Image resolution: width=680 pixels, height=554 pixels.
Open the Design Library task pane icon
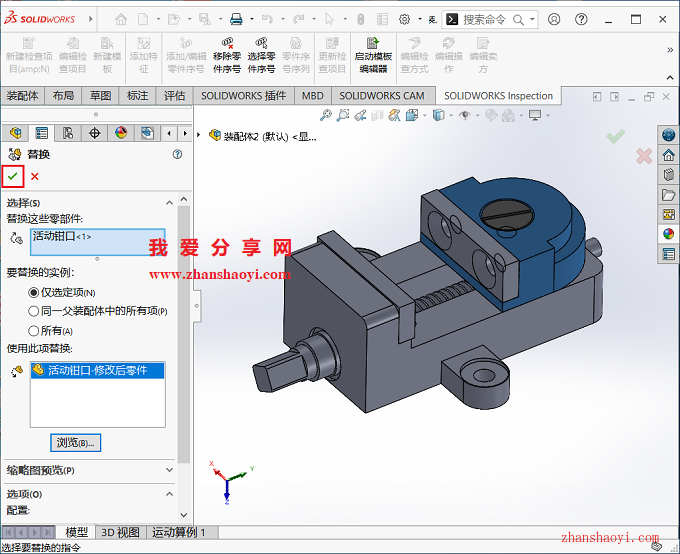tap(668, 175)
